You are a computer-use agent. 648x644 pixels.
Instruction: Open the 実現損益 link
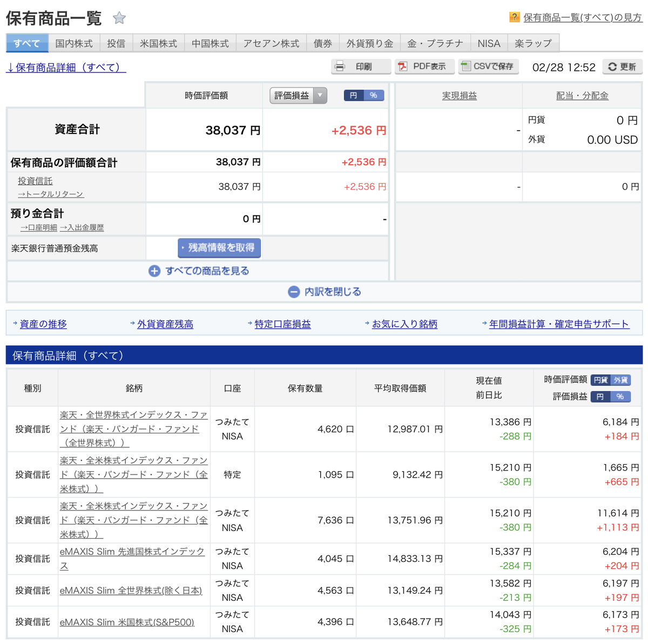point(460,96)
